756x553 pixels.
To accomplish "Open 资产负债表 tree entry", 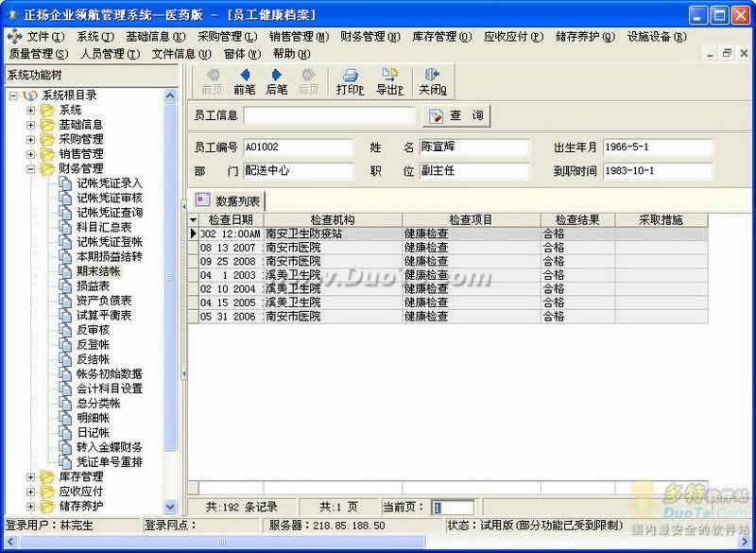I will click(x=104, y=301).
